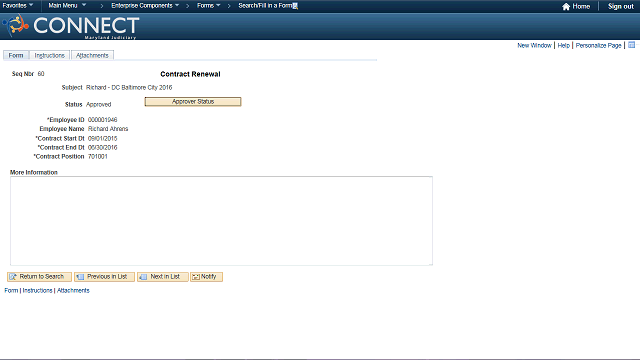The width and height of the screenshot is (640, 360).
Task: Click the Status value Approved
Action: click(x=98, y=104)
